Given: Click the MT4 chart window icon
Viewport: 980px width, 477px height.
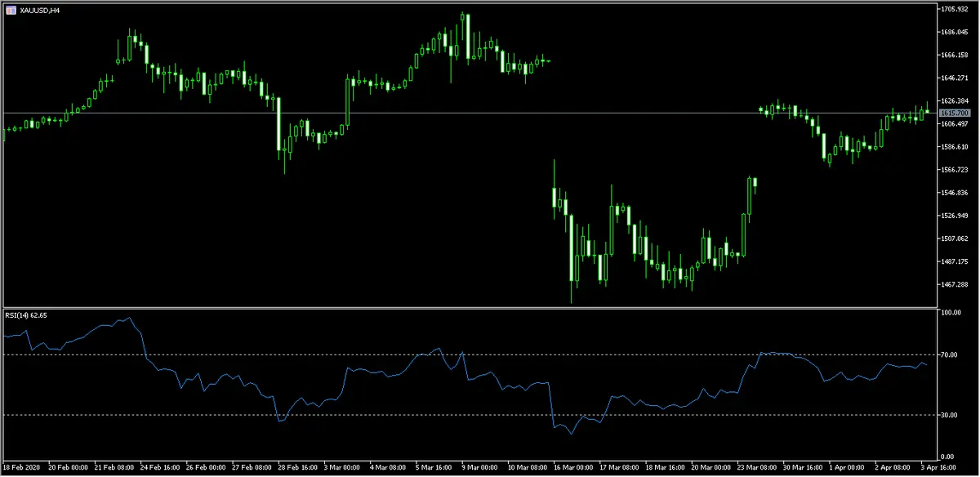Looking at the screenshot, I should tap(10, 11).
